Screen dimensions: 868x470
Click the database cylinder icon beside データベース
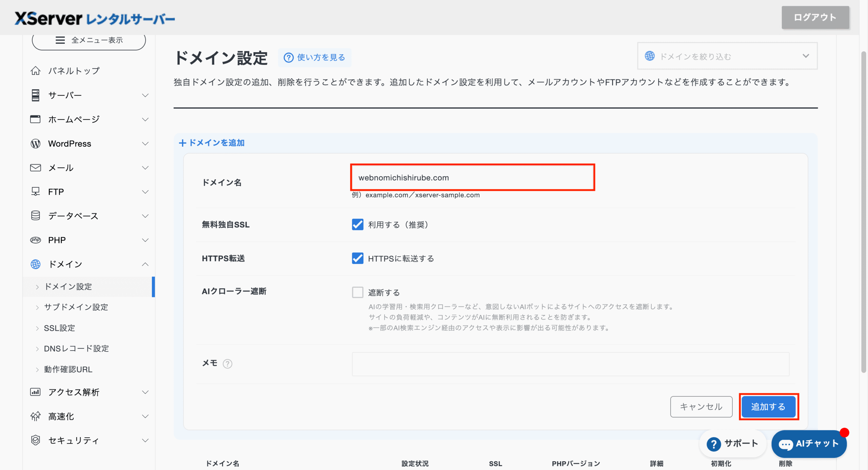click(x=36, y=216)
